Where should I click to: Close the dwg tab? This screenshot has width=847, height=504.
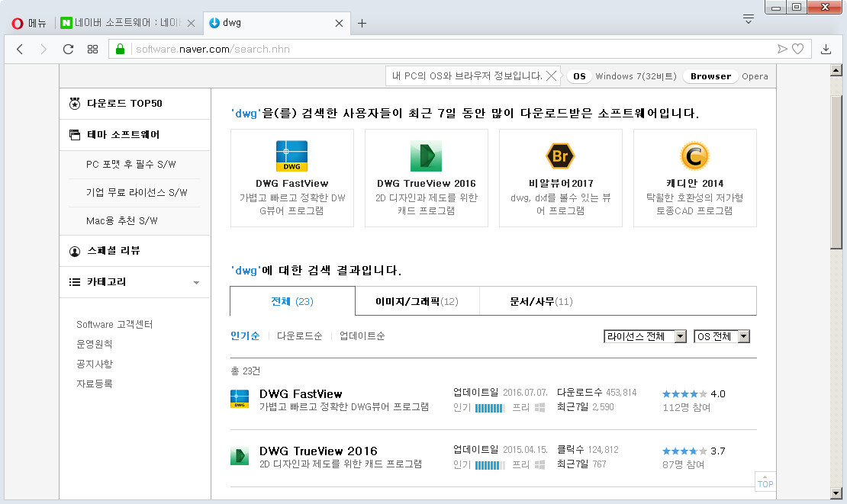coord(339,23)
